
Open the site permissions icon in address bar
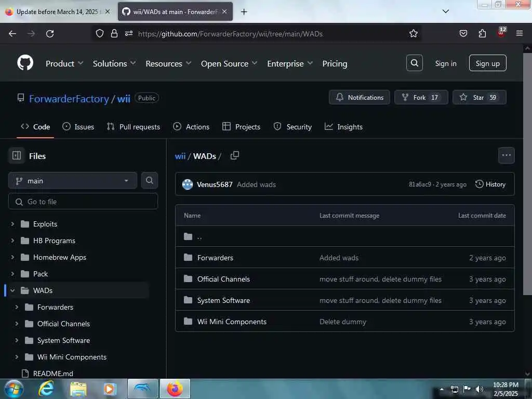pos(129,33)
